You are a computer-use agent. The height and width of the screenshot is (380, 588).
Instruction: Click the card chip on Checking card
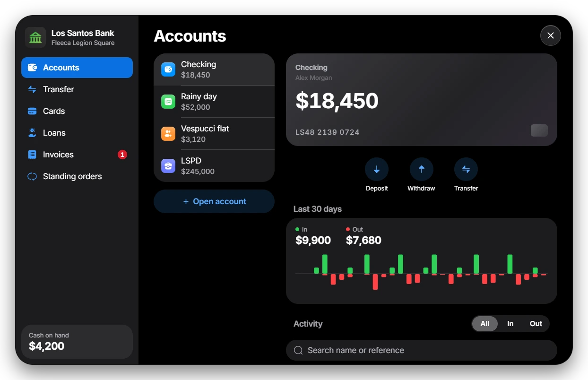pos(539,130)
